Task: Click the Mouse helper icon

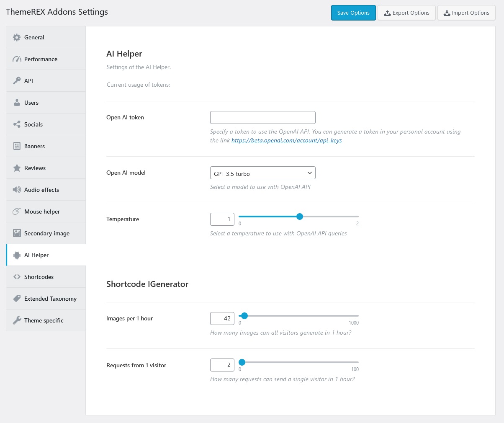Action: point(17,211)
